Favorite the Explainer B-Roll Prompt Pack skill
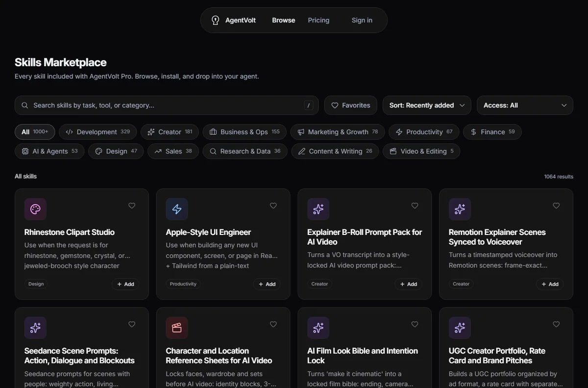Screen dimensions: 588x388 pos(415,206)
